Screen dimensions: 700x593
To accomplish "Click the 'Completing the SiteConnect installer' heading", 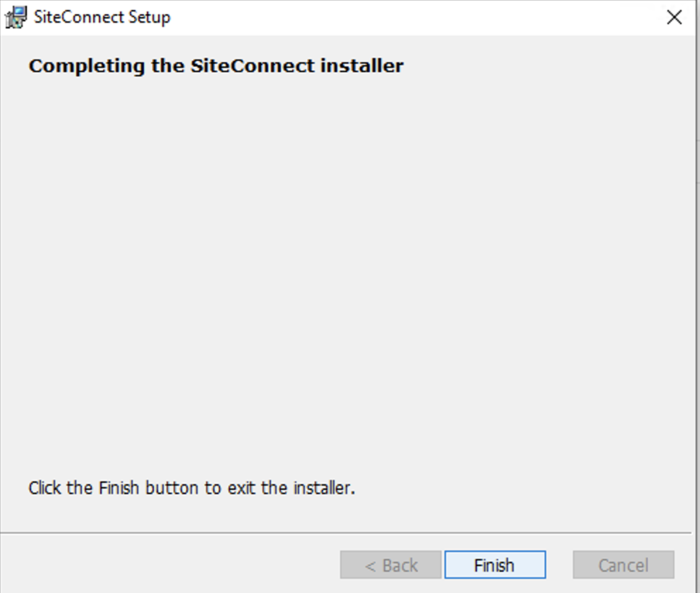I will 215,66.
